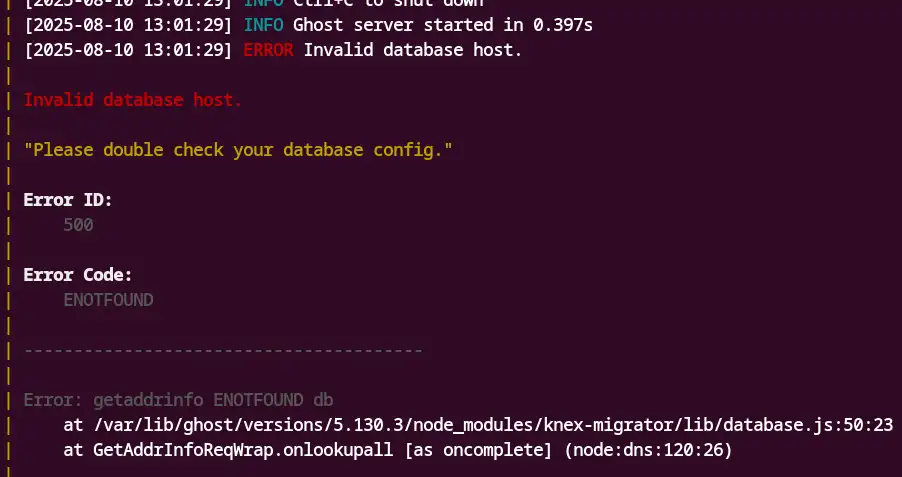902x477 pixels.
Task: Click the standalone red "Invalid database host." message
Action: tap(132, 100)
